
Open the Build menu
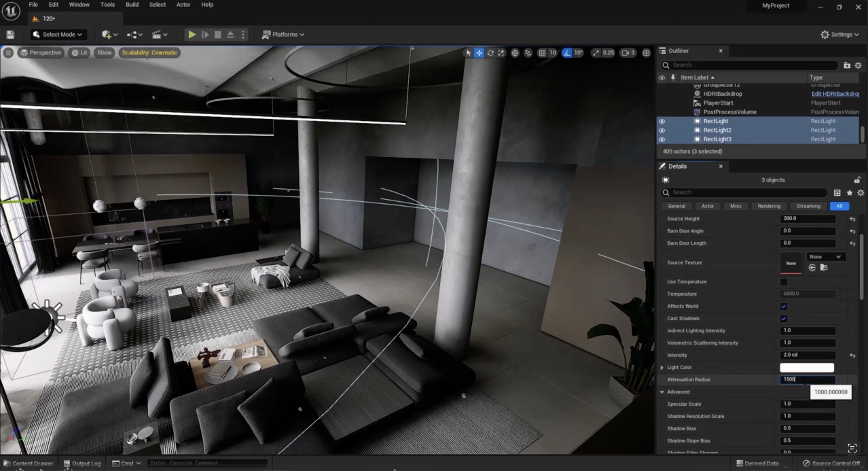[132, 5]
